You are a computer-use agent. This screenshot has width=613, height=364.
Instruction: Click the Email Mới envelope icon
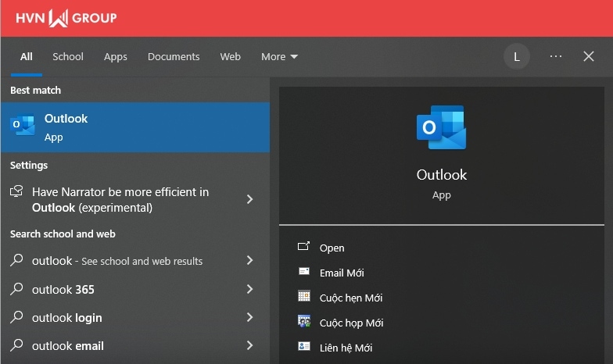click(304, 272)
